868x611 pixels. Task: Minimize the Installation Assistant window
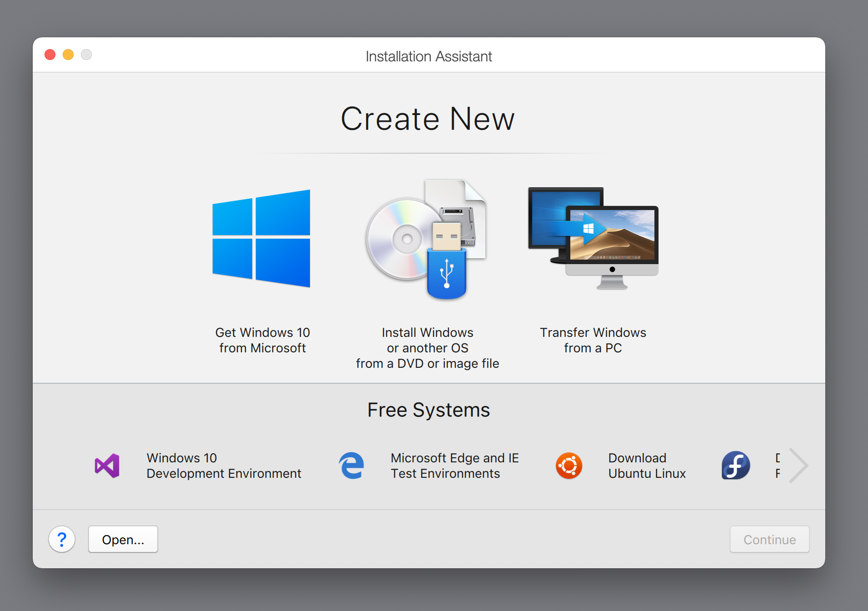click(x=68, y=55)
